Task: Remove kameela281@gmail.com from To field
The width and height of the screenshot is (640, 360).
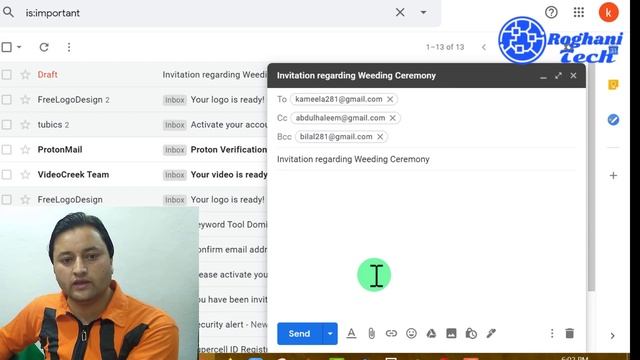Action: (390, 99)
